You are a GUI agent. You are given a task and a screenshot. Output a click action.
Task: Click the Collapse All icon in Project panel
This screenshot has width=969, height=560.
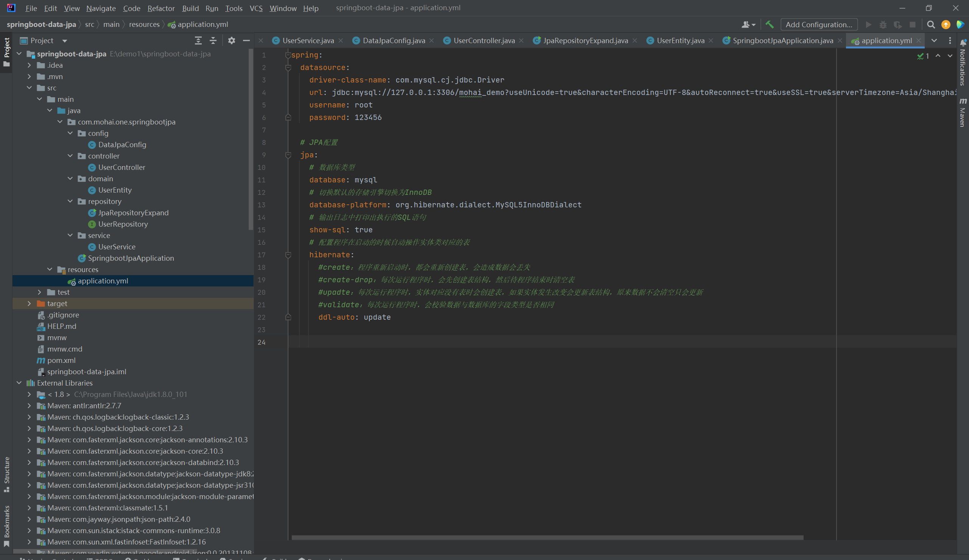[213, 40]
